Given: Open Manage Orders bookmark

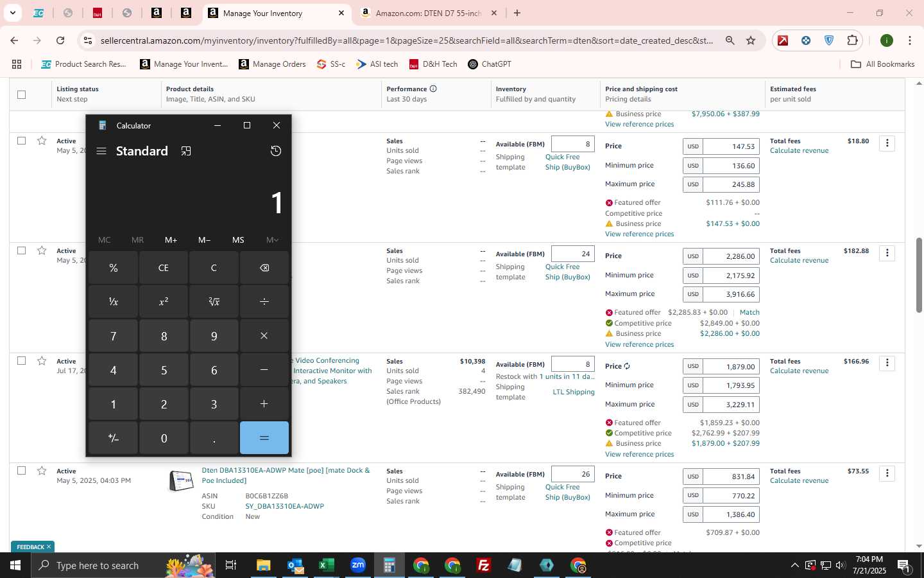Looking at the screenshot, I should pyautogui.click(x=272, y=64).
